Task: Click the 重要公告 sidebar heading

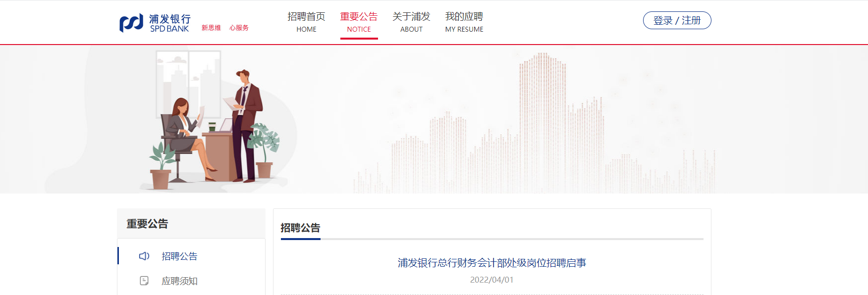Action: tap(147, 224)
